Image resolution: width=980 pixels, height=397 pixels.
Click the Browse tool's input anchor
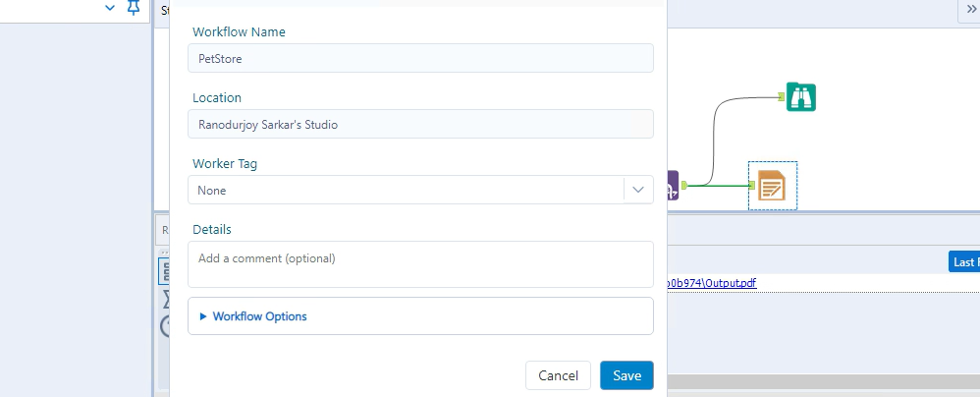tap(782, 96)
